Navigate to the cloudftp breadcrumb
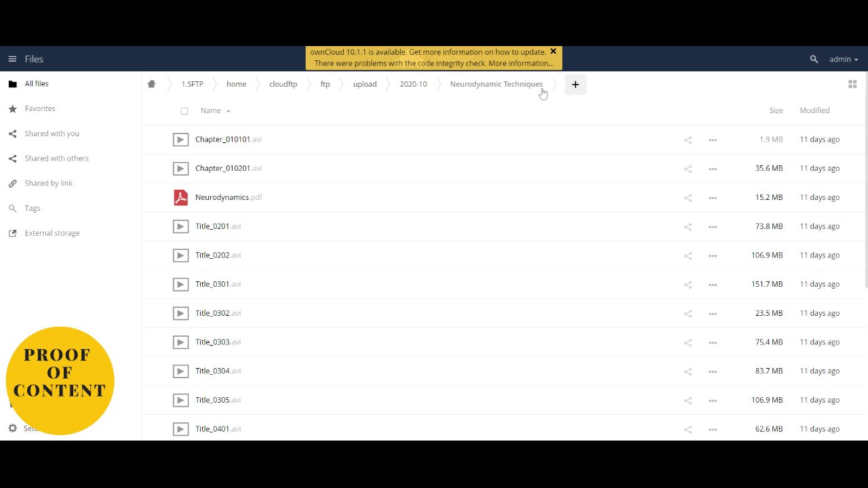 point(283,84)
